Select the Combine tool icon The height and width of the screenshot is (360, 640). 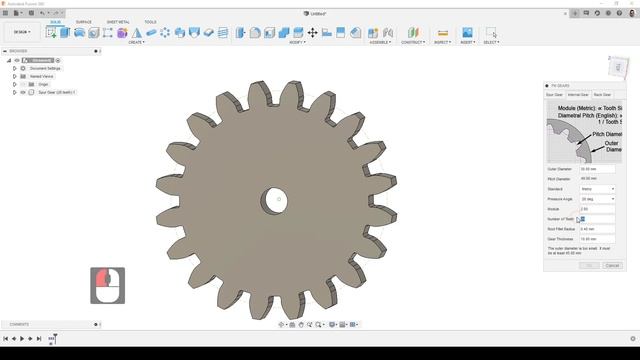(x=284, y=33)
